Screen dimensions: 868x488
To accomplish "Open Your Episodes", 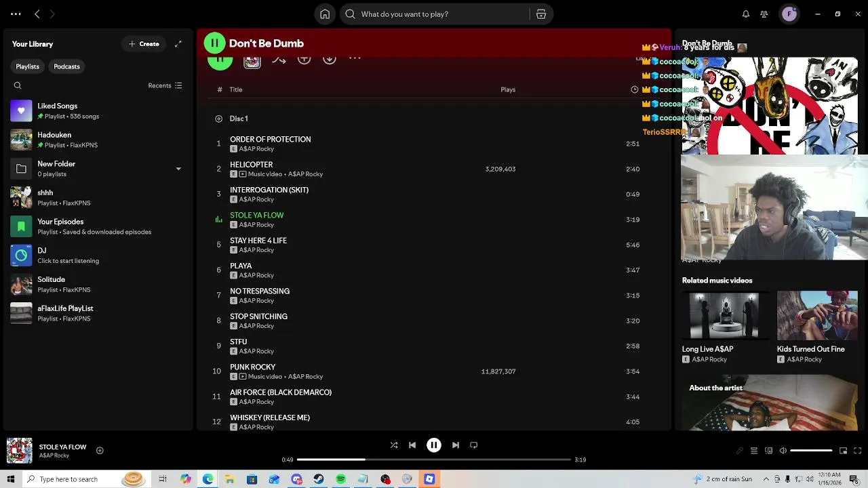I will 98,226.
